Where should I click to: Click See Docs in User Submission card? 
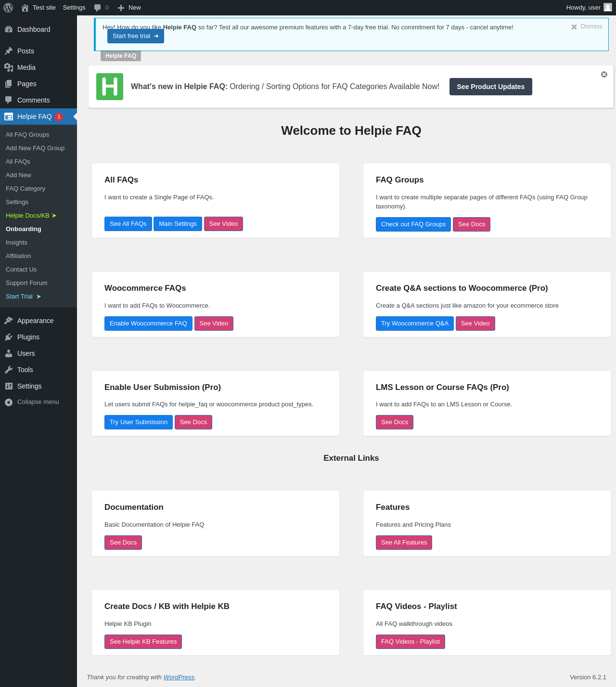[193, 422]
